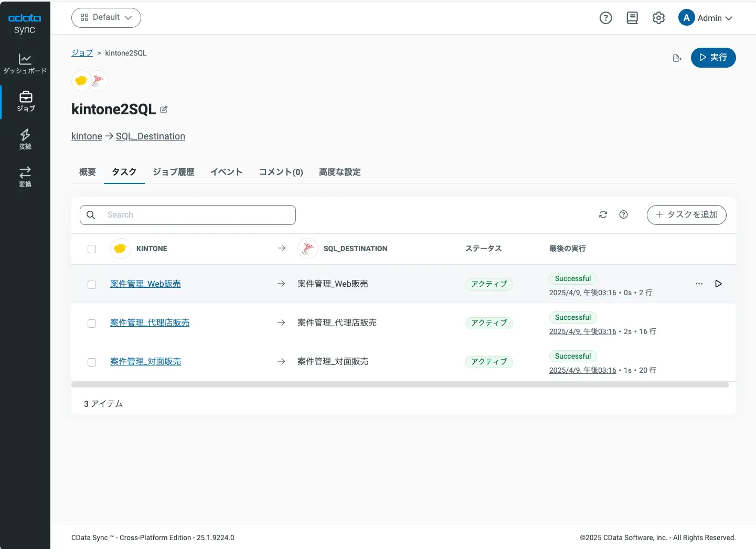This screenshot has height=549, width=756.
Task: Open the kintone source connection link
Action: (x=87, y=136)
